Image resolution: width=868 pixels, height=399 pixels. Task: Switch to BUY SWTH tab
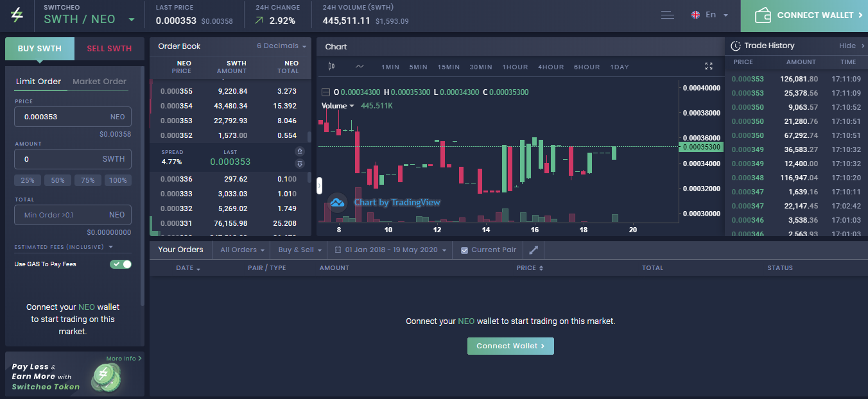[x=40, y=49]
